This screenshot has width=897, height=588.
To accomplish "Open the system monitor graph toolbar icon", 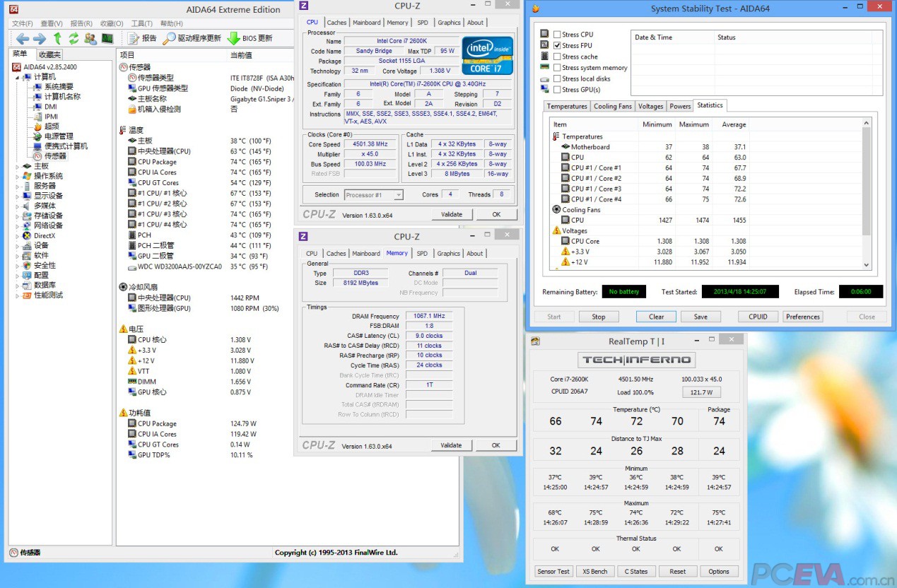I will (107, 38).
